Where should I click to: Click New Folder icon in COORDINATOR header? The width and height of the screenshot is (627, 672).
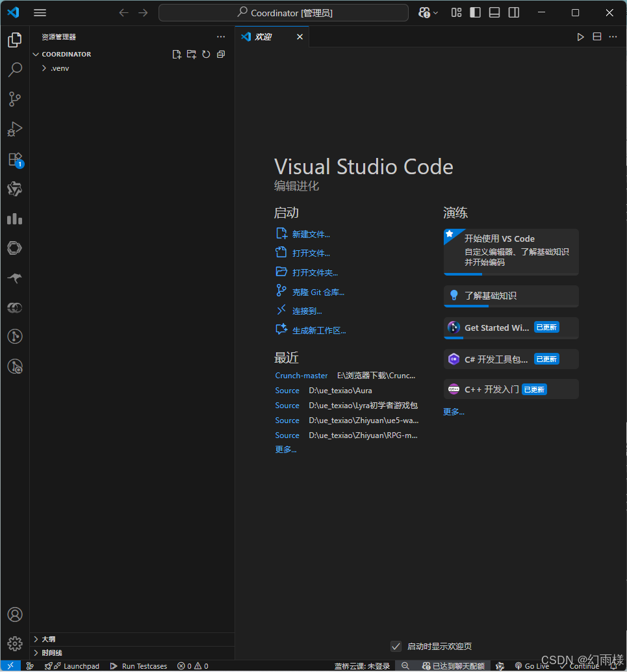click(x=191, y=55)
